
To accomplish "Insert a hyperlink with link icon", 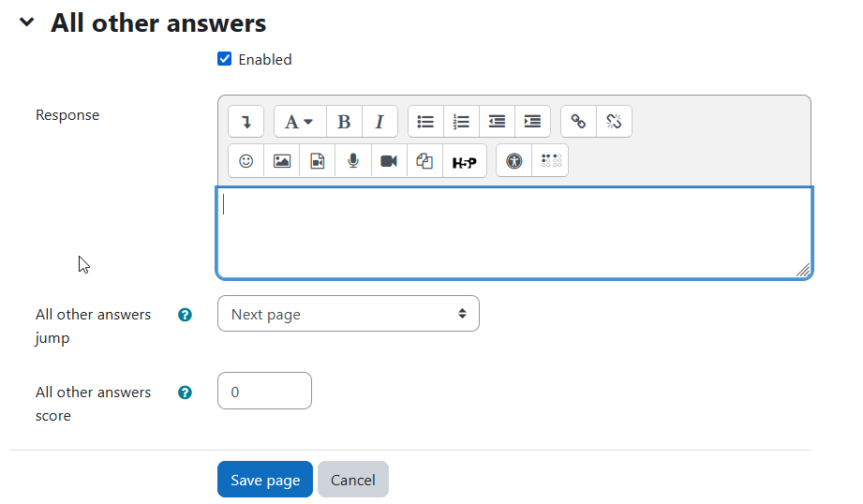I will tap(578, 121).
